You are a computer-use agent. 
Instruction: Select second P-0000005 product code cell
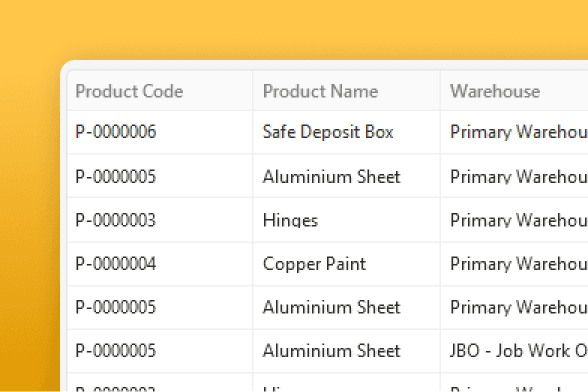pyautogui.click(x=160, y=308)
